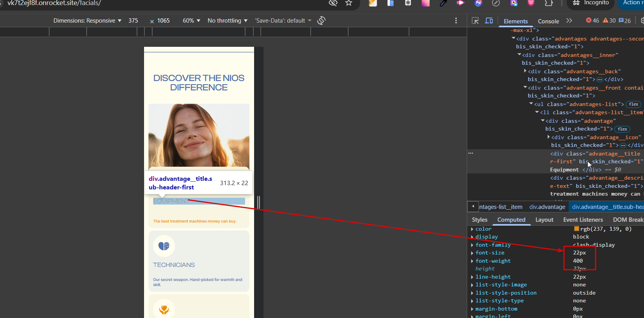The height and width of the screenshot is (318, 644).
Task: Open the blue striped circle extension
Action: tap(478, 3)
